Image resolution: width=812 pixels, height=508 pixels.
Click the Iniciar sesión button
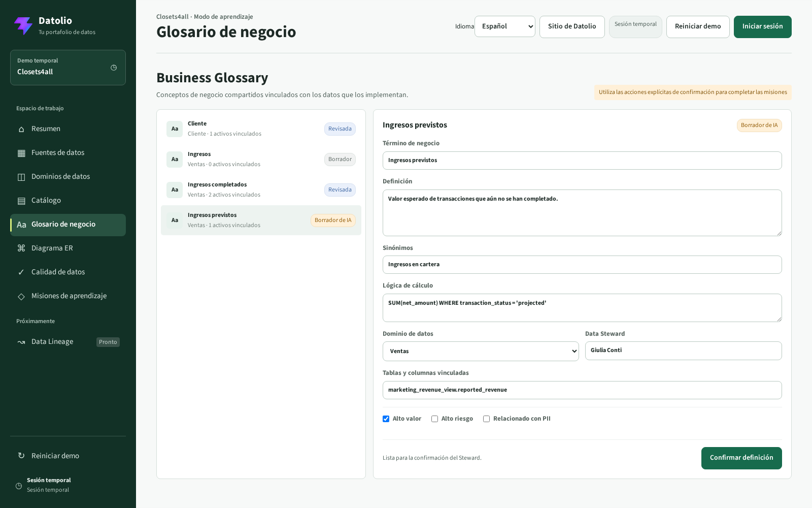762,26
